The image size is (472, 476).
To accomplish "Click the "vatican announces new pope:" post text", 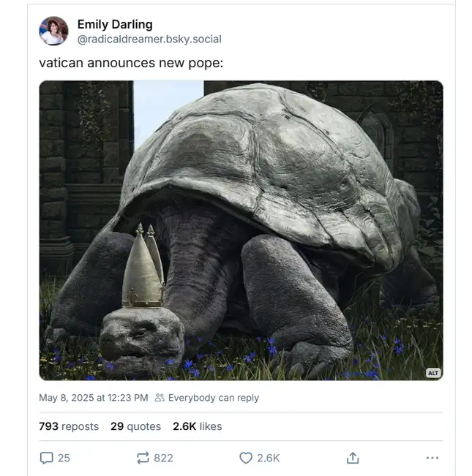I will (x=131, y=62).
